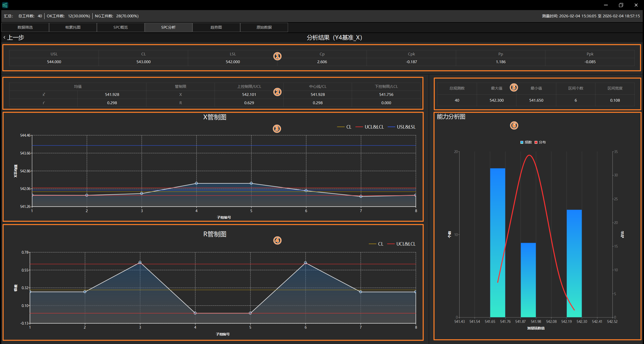This screenshot has width=644, height=344.
Task: Click circled number 3 marker on X chart
Action: [277, 129]
